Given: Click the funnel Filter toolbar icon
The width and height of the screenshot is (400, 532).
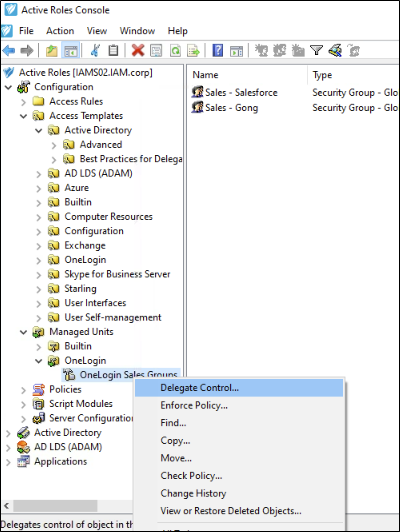Looking at the screenshot, I should pyautogui.click(x=317, y=51).
